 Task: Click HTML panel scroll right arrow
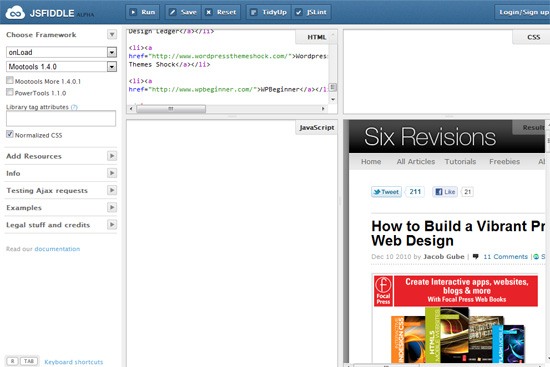[323, 109]
